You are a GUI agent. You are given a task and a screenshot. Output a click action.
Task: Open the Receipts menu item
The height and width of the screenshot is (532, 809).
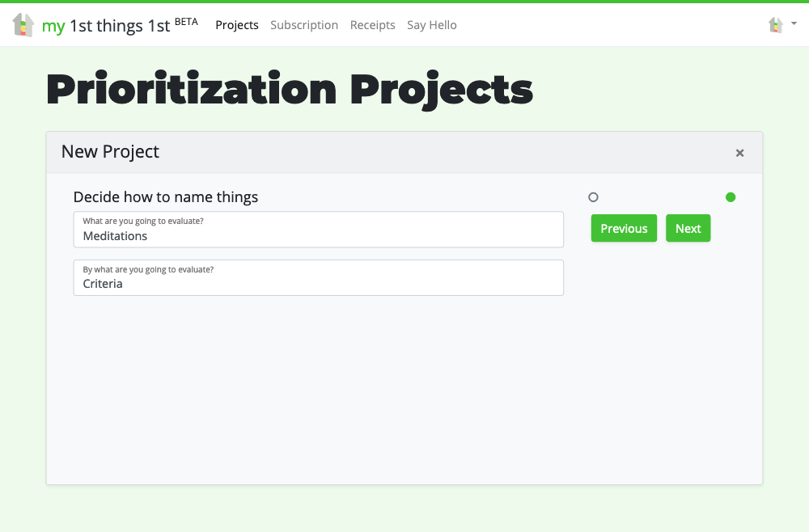click(x=372, y=25)
